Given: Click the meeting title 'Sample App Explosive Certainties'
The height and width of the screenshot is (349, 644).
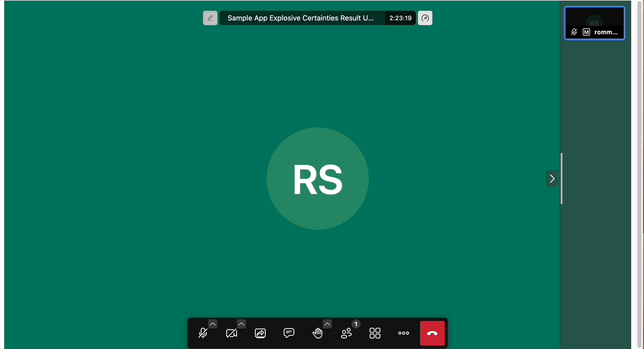Looking at the screenshot, I should pos(301,18).
